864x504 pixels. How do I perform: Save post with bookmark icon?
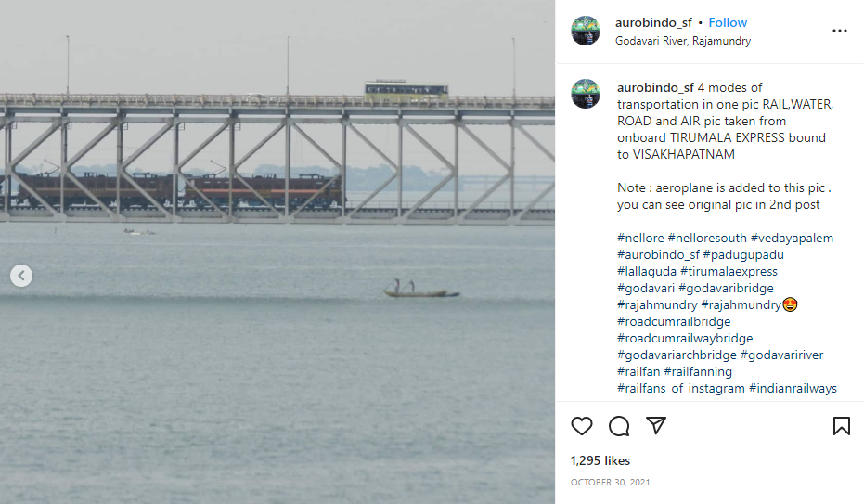pyautogui.click(x=841, y=426)
